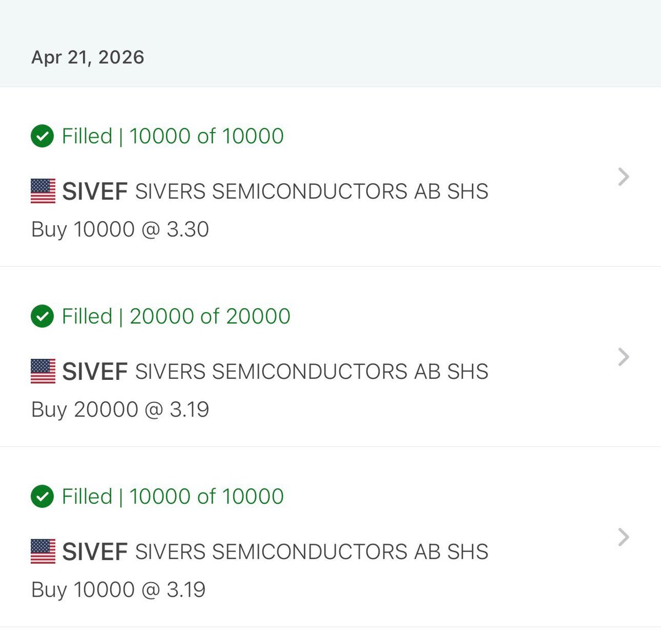Viewport: 661px width, 644px height.
Task: Select SIVEF ticker in first order
Action: [x=95, y=192]
